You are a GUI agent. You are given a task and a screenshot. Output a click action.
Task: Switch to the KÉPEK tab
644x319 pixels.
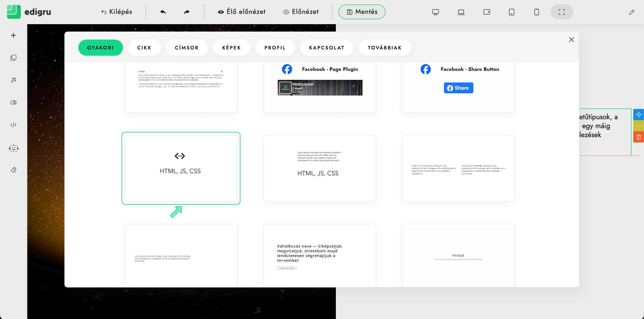pyautogui.click(x=231, y=48)
